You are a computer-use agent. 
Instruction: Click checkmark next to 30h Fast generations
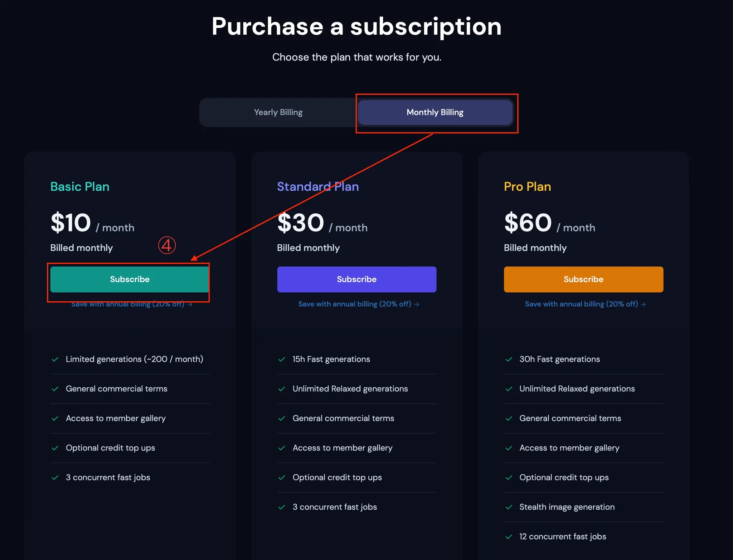click(509, 359)
